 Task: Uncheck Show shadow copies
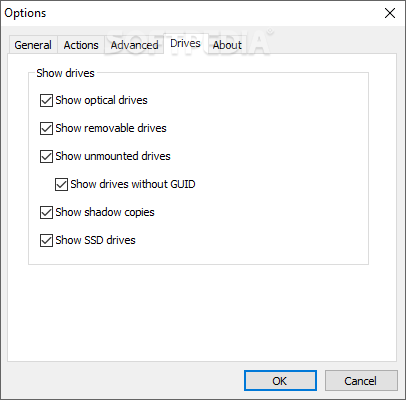(x=46, y=212)
